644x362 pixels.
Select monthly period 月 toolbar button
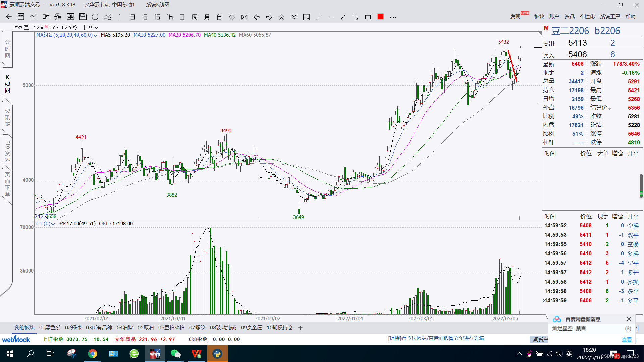pyautogui.click(x=207, y=17)
